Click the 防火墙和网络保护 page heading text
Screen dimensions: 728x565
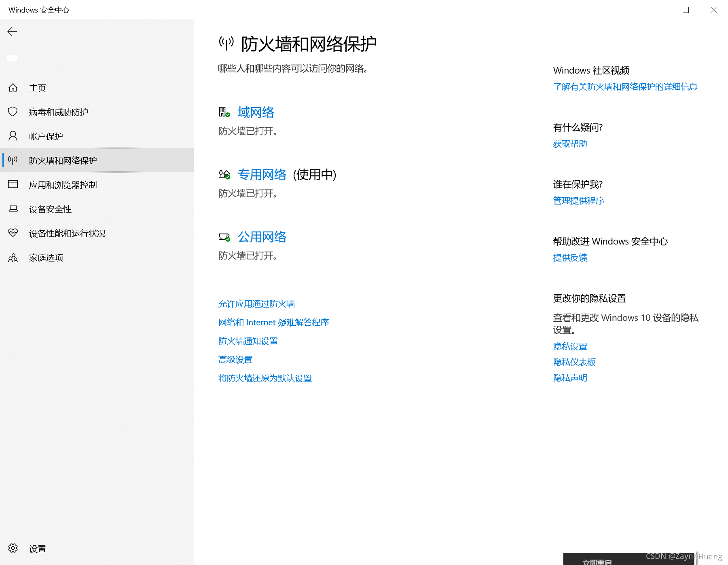[x=309, y=44]
